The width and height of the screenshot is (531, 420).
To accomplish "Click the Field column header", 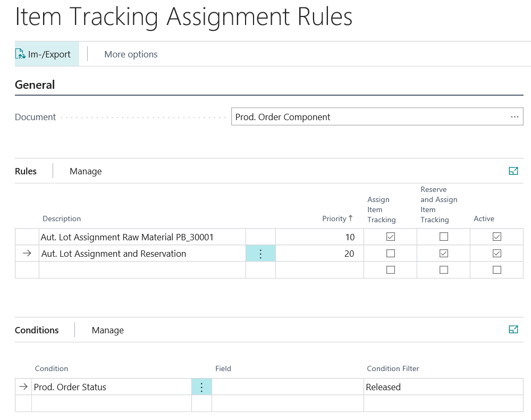I will (x=223, y=368).
